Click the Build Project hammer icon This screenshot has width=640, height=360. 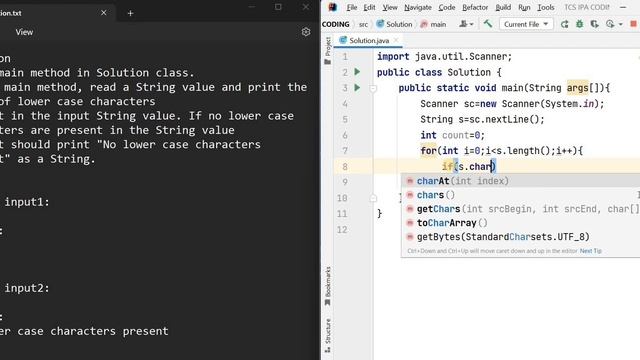487,24
